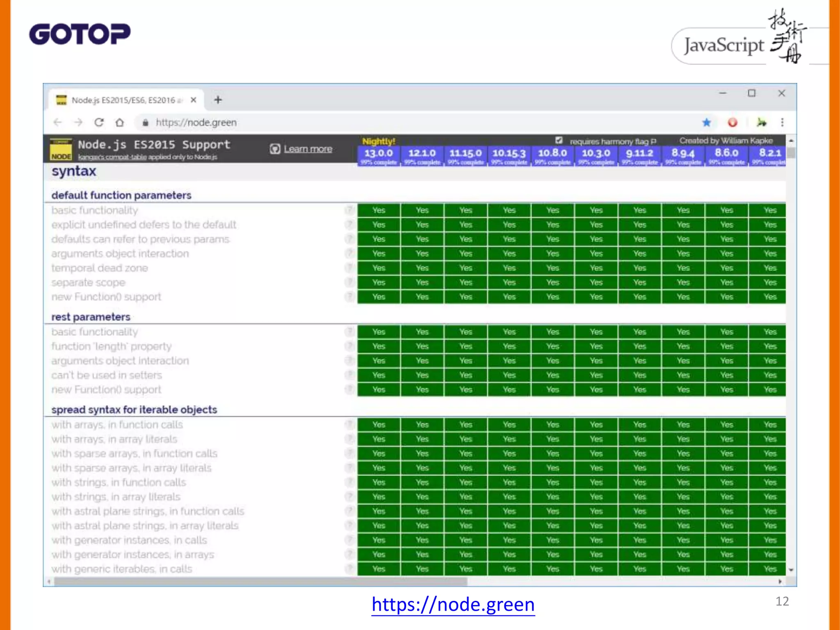This screenshot has width=840, height=630.
Task: Click the 'separate scope' row label
Action: (x=88, y=283)
